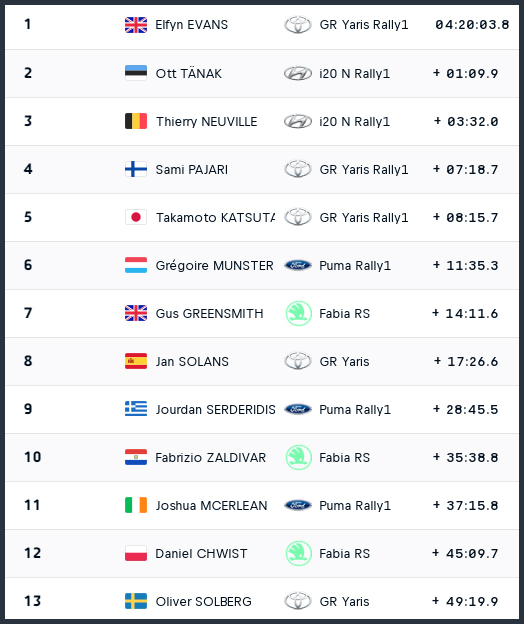Click the Irish flag for Joshua McErlean
Viewport: 524px width, 624px height.
[x=136, y=505]
